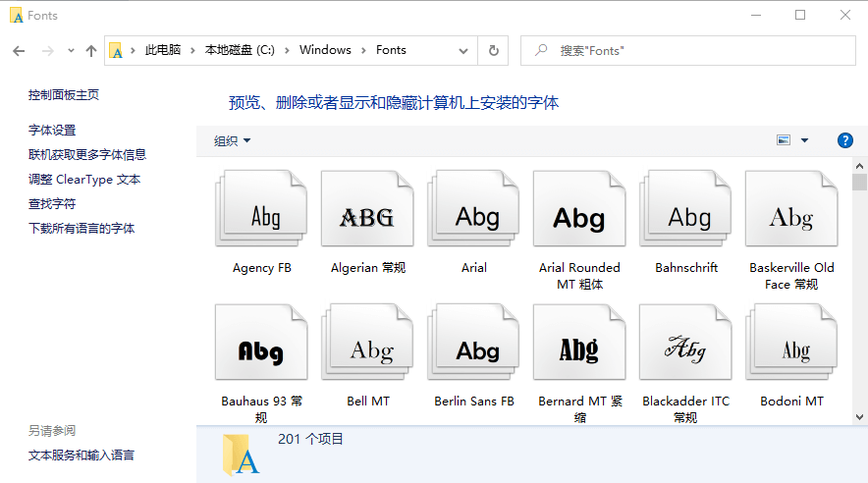Click 本地磁盘 (C:) breadcrumb segment
Viewport: 868px width, 483px height.
239,50
